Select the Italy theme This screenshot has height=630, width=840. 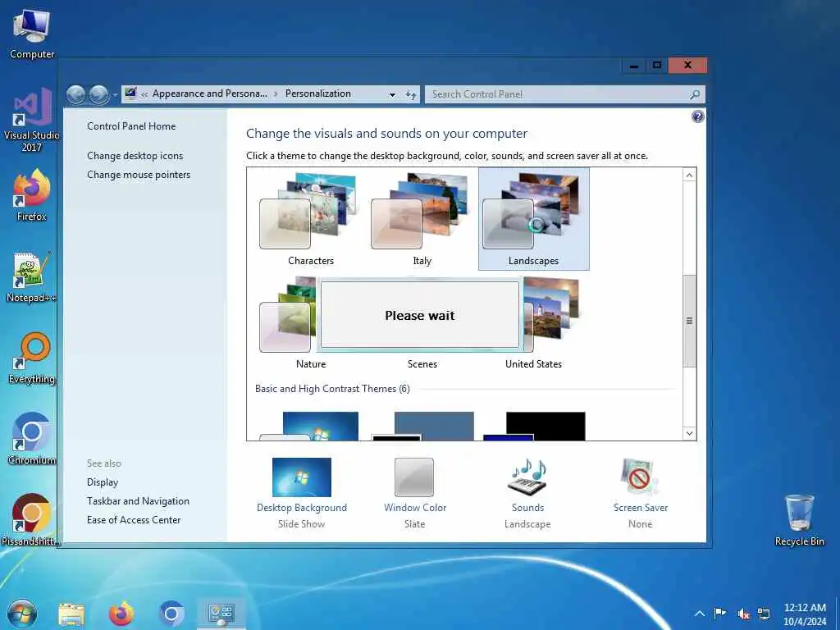click(x=422, y=218)
